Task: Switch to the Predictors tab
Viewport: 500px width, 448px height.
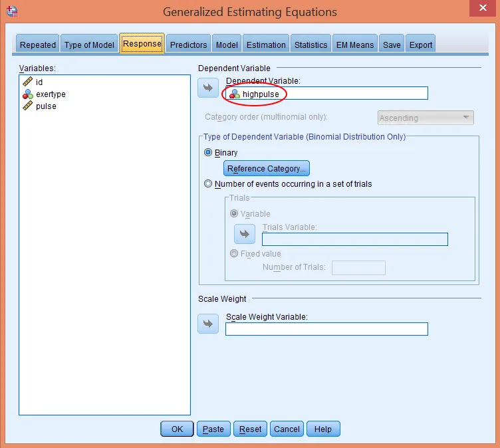Action: (x=189, y=45)
